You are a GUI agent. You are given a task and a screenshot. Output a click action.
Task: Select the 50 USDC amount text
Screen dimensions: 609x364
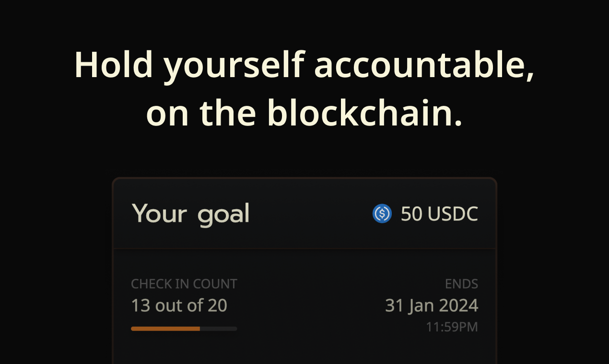tap(439, 214)
